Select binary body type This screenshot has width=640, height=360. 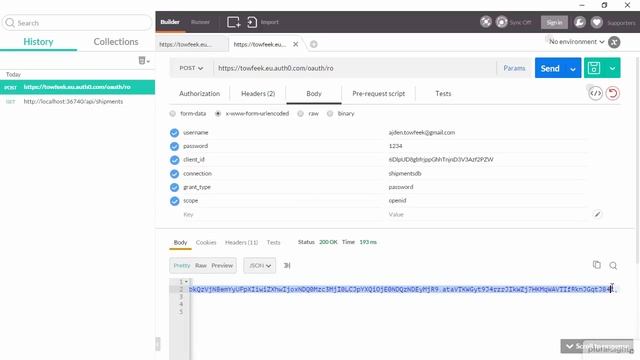(330, 113)
